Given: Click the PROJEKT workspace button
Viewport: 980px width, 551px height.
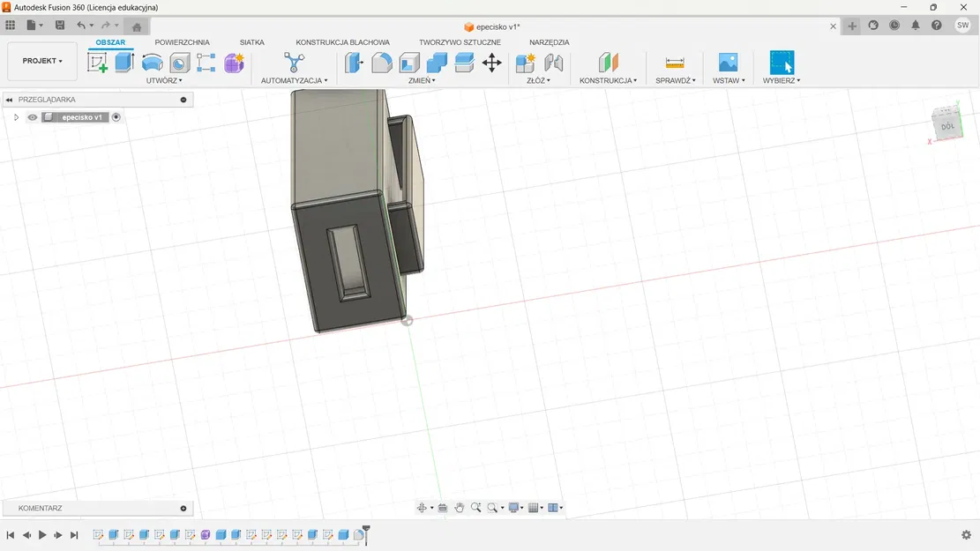Looking at the screenshot, I should 41,61.
